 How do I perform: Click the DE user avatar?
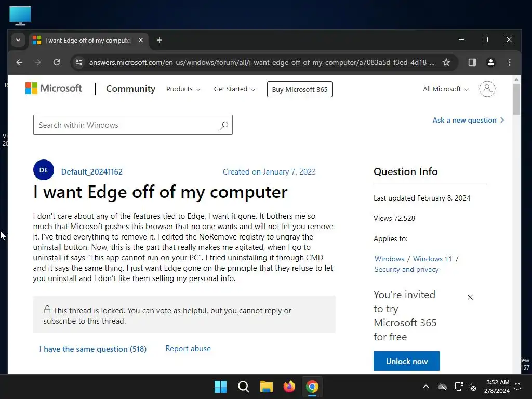coord(44,170)
